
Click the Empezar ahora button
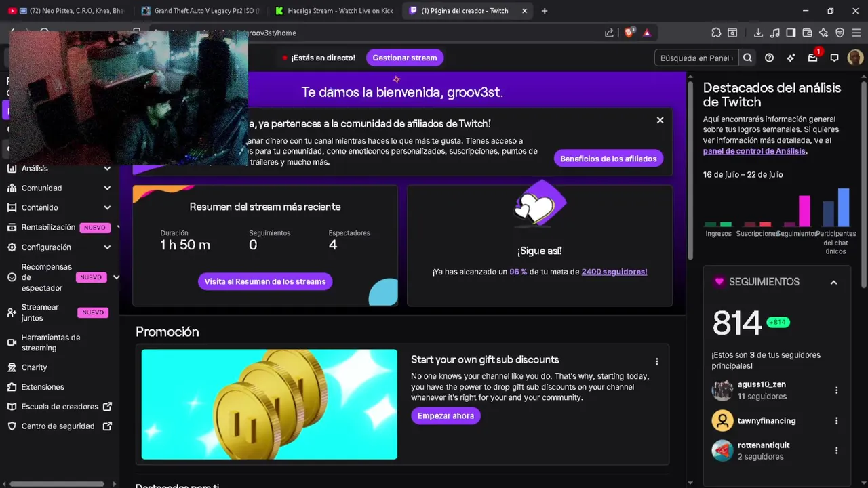tap(446, 415)
